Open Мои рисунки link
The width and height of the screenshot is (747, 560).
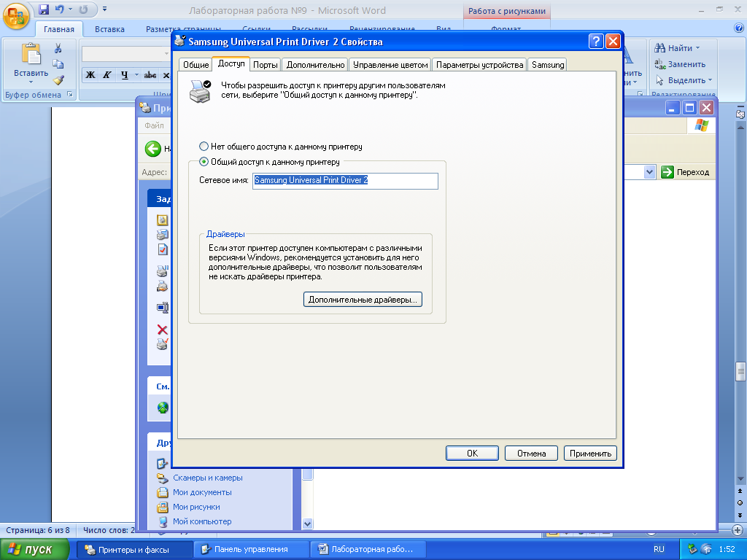click(196, 507)
